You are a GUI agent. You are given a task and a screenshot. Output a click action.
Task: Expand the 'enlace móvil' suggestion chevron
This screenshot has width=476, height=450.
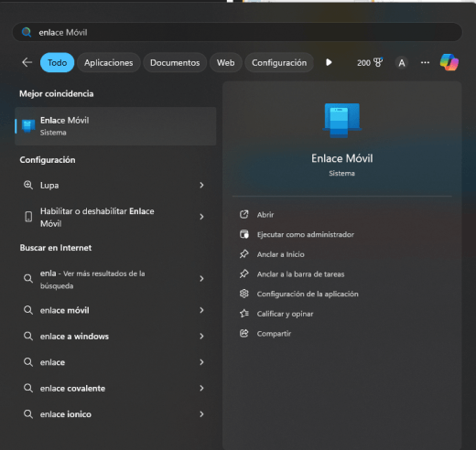[201, 310]
